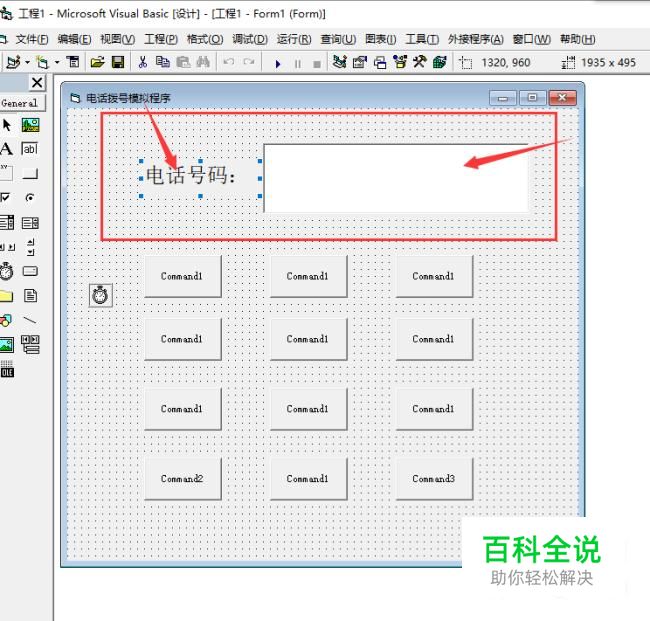Click the End stop button in the toolbar
Image resolution: width=650 pixels, height=621 pixels.
[x=317, y=64]
